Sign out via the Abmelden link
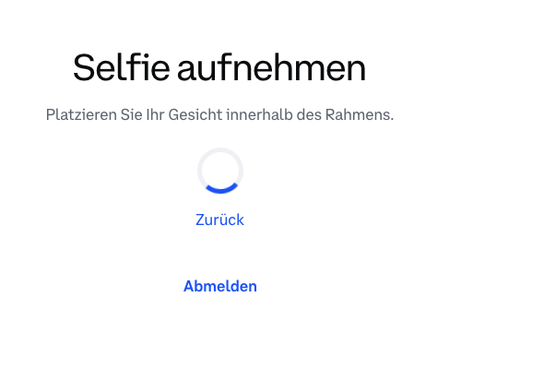 (x=220, y=286)
